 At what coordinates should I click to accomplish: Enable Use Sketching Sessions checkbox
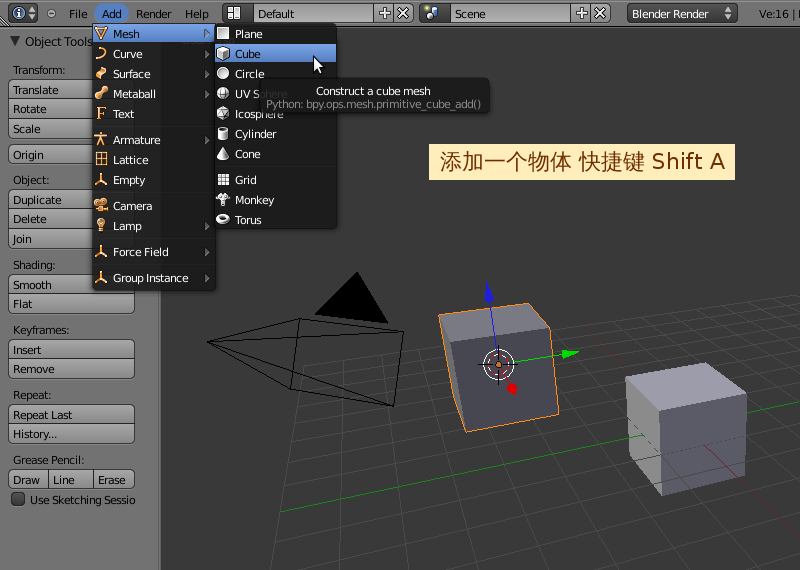coord(18,499)
